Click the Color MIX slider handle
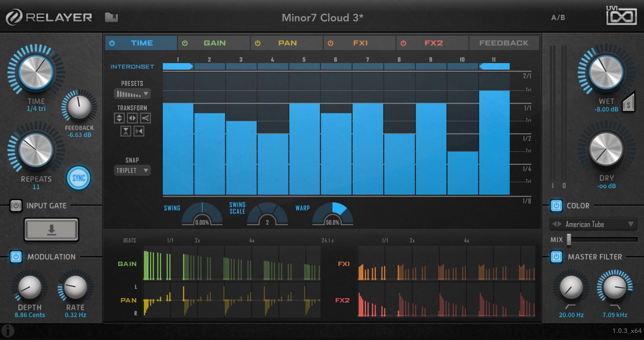644x340 pixels. pos(569,240)
